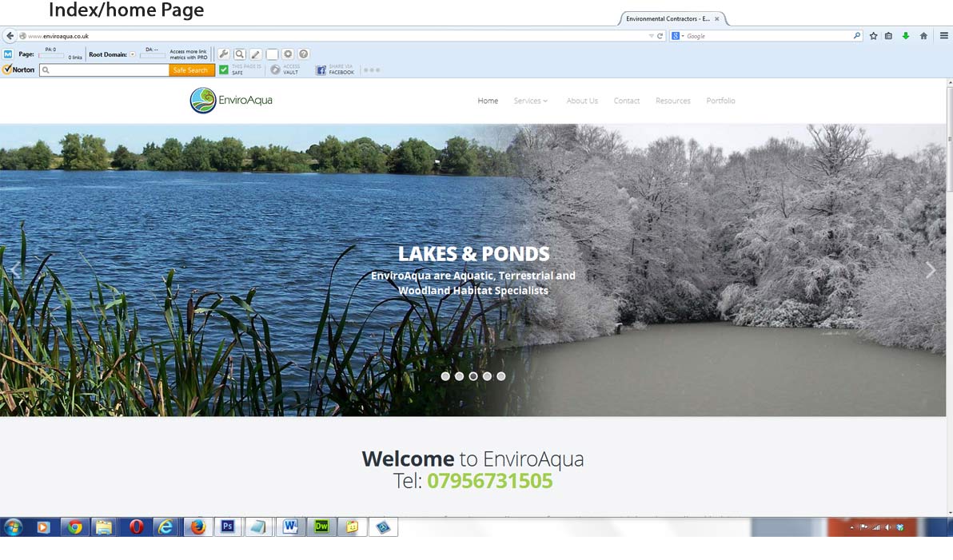Expand the Services dropdown menu

pos(531,101)
